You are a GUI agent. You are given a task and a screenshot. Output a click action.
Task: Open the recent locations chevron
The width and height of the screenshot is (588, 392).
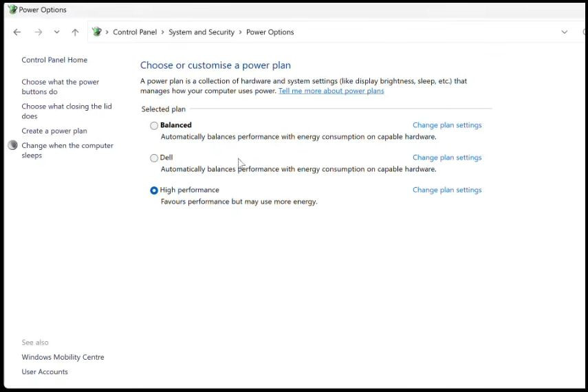[56, 32]
